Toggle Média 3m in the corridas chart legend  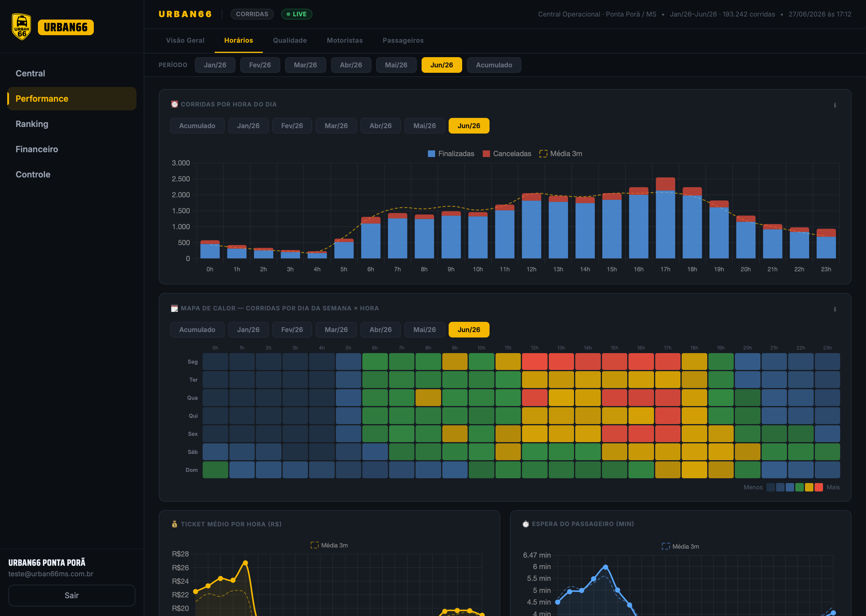click(560, 154)
